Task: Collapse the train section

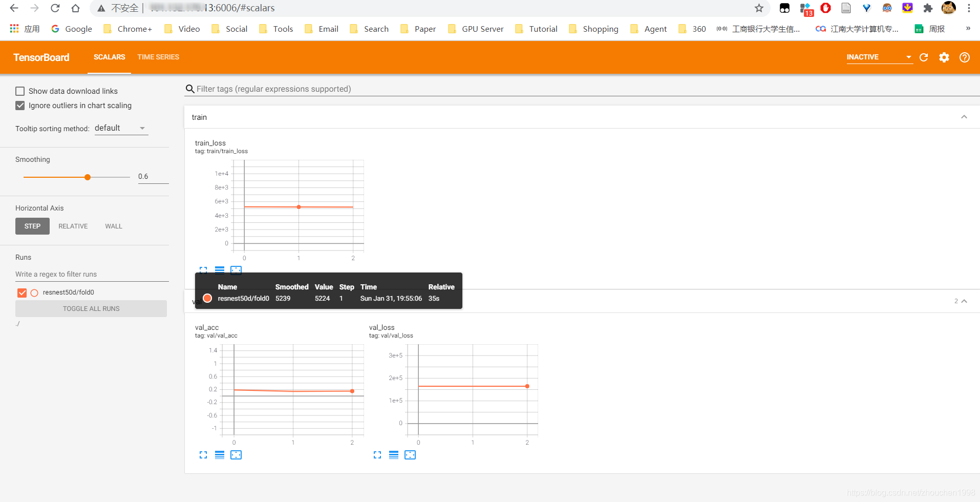Action: point(964,117)
